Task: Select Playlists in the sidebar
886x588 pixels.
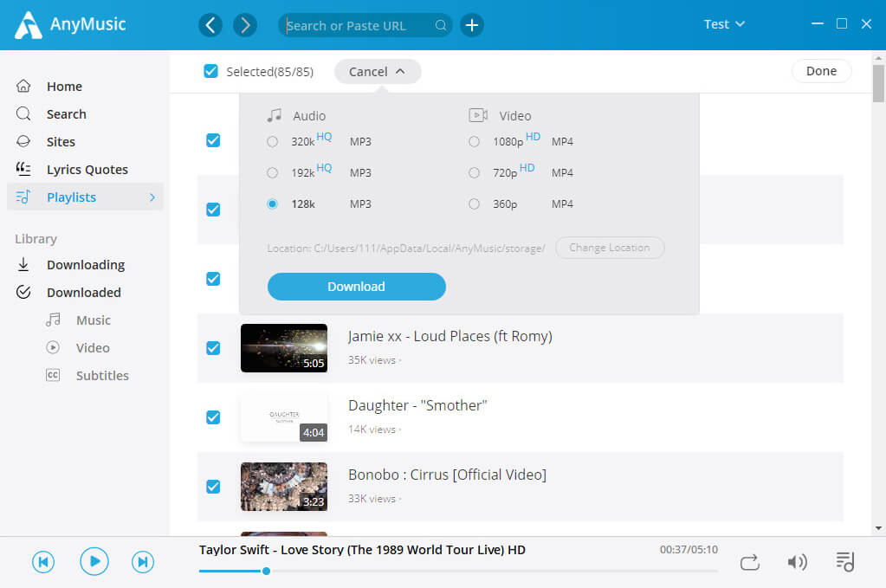Action: click(85, 197)
